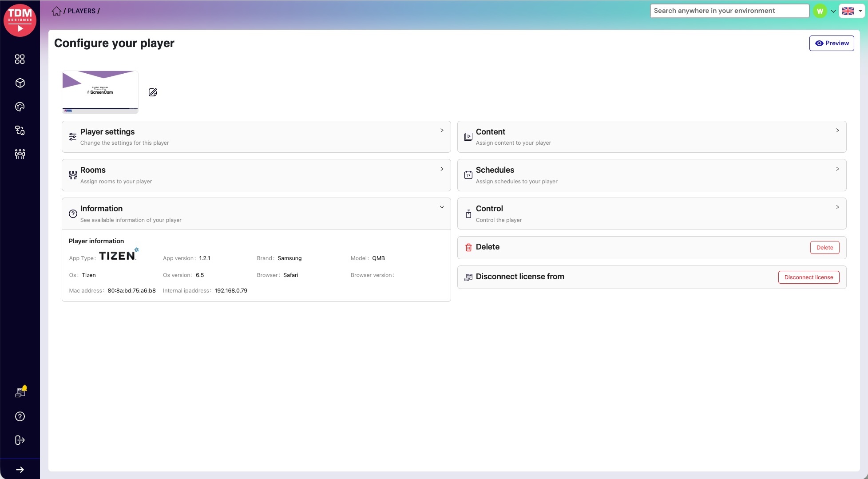868x479 pixels.
Task: Click the Disconnect license button
Action: [x=809, y=277]
